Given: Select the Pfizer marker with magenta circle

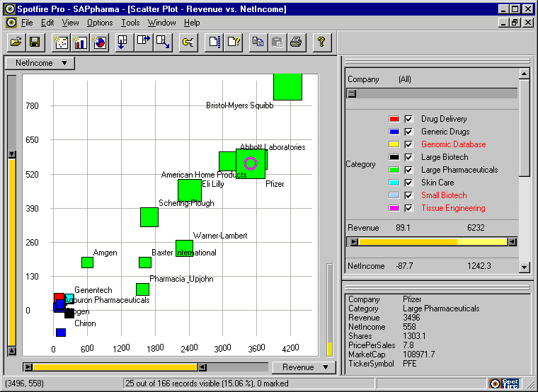Looking at the screenshot, I should pyautogui.click(x=251, y=163).
